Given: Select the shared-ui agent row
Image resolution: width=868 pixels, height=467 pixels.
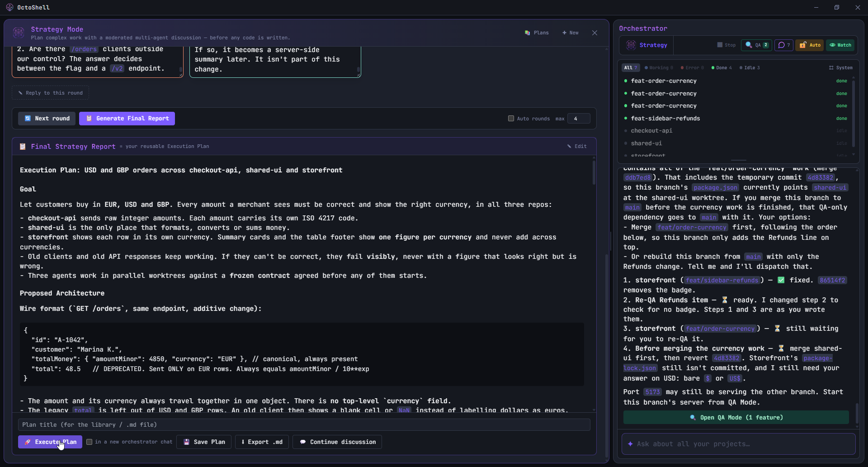Looking at the screenshot, I should [736, 143].
